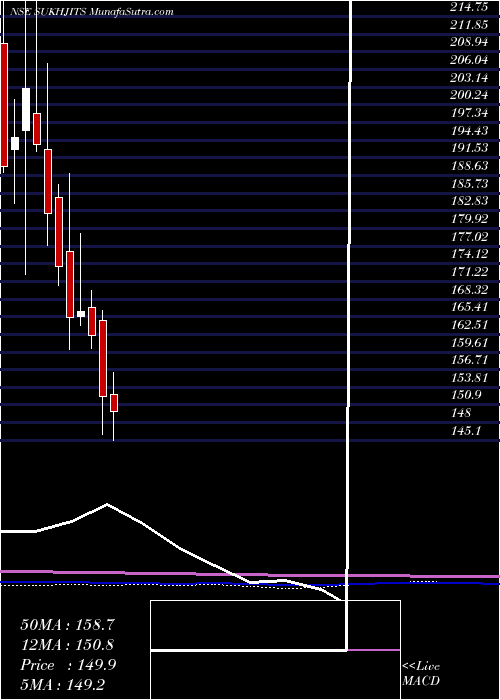
Task: Click the 182.83 price axis label
Action: 471,201
